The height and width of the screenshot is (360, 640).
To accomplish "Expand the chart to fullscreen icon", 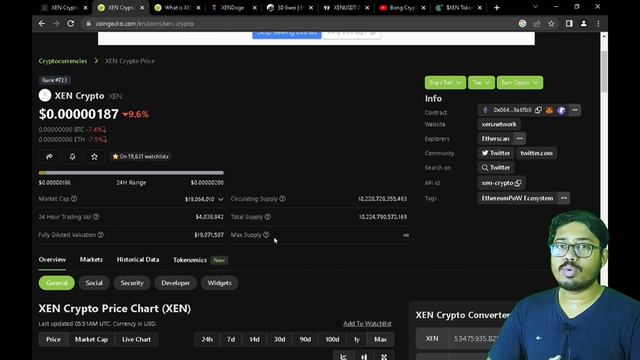I will tap(384, 357).
